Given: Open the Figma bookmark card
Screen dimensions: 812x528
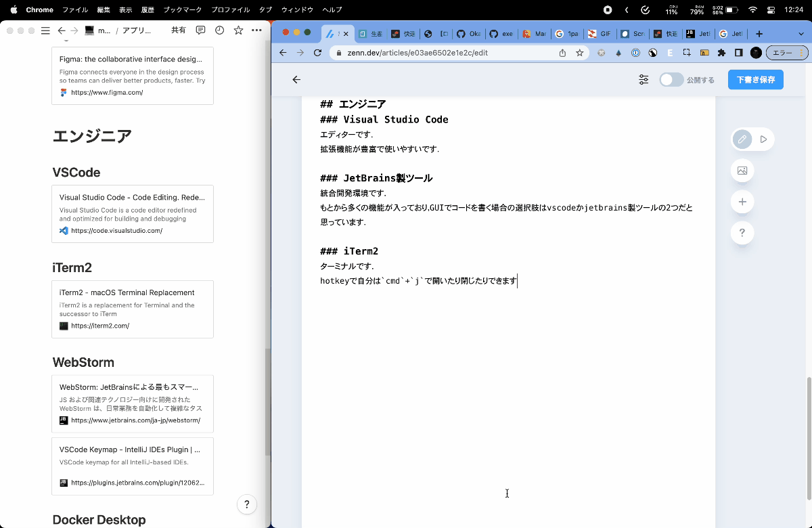Looking at the screenshot, I should (133, 76).
